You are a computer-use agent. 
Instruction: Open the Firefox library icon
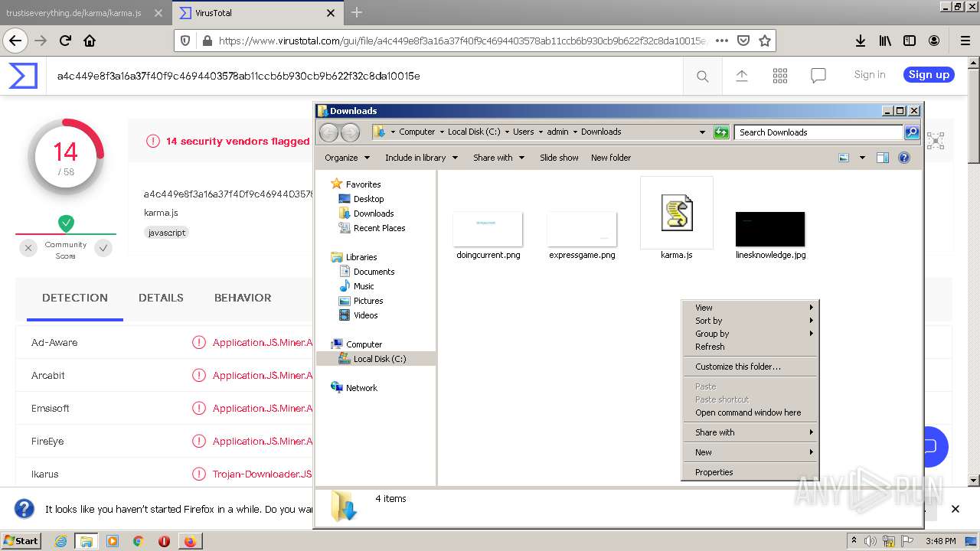(885, 41)
